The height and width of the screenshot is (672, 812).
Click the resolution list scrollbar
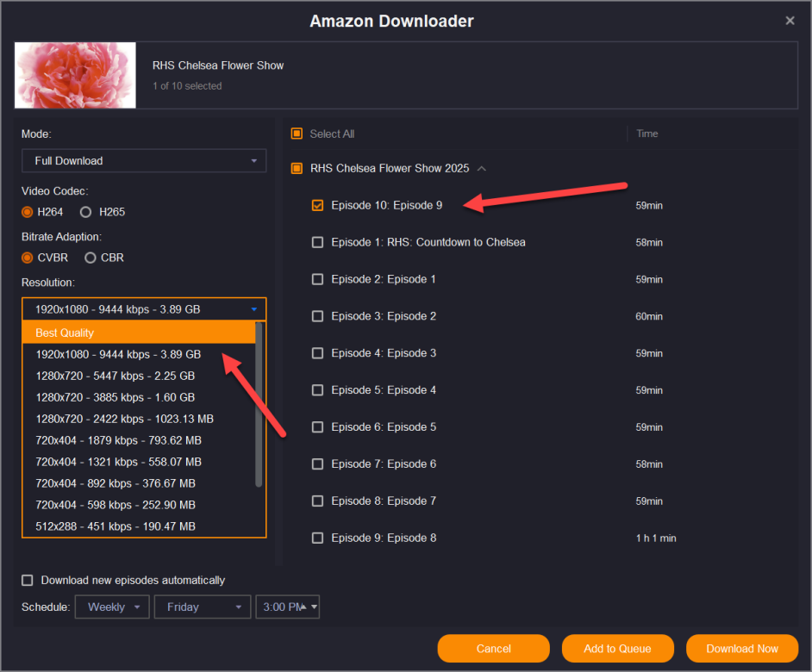(259, 404)
